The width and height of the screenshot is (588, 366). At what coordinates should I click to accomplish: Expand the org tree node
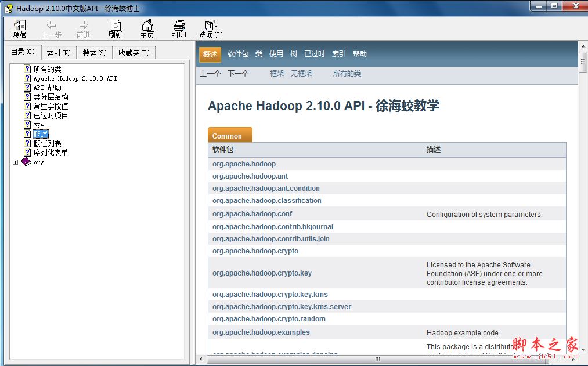[15, 162]
